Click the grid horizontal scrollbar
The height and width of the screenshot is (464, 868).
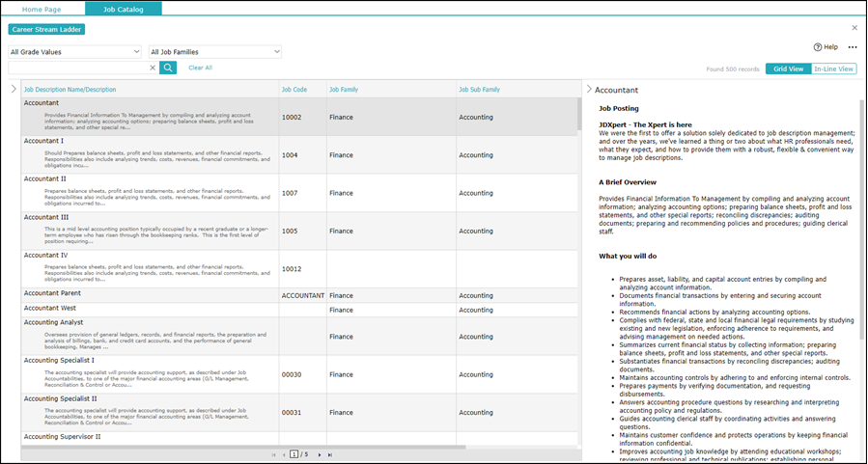tap(243, 448)
